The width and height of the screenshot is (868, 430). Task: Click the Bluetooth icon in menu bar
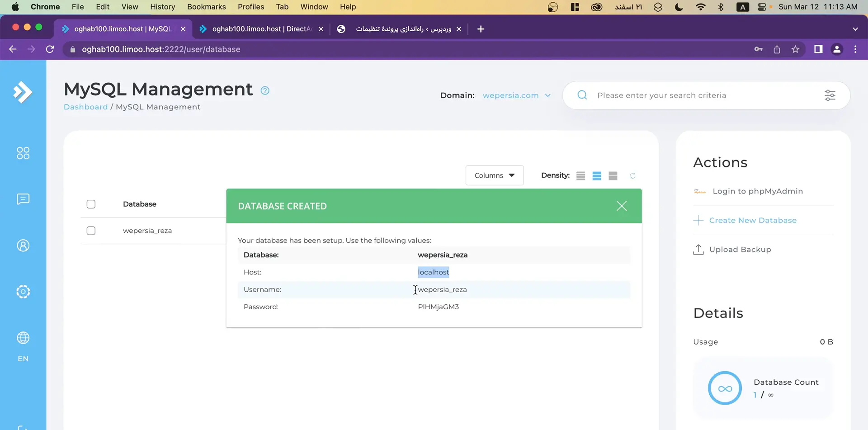pos(721,7)
